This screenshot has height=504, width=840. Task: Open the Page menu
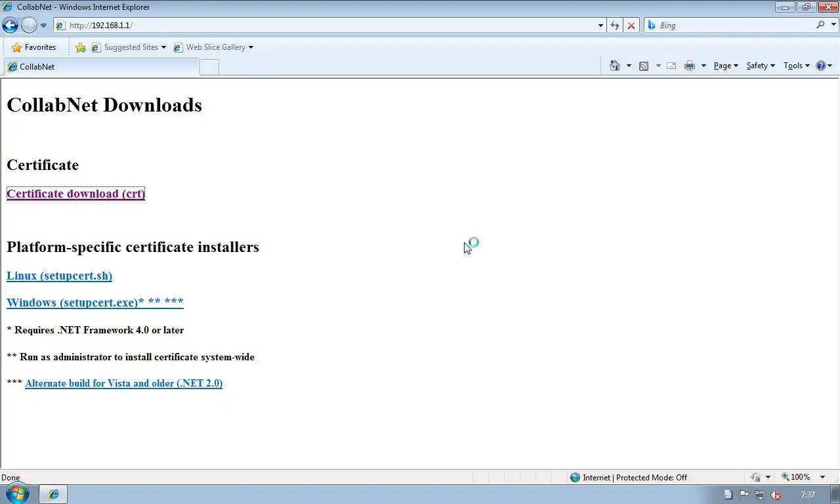726,66
